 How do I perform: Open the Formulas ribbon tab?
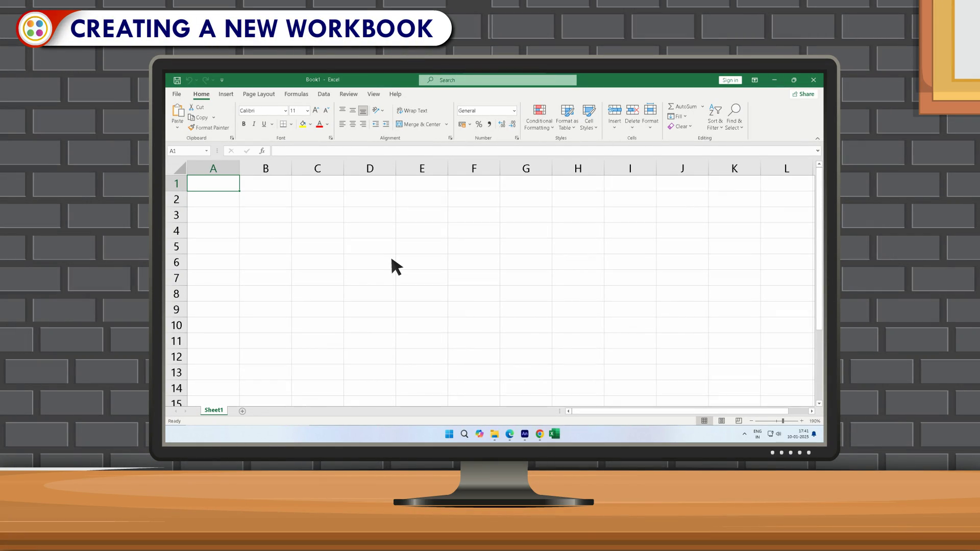coord(296,94)
